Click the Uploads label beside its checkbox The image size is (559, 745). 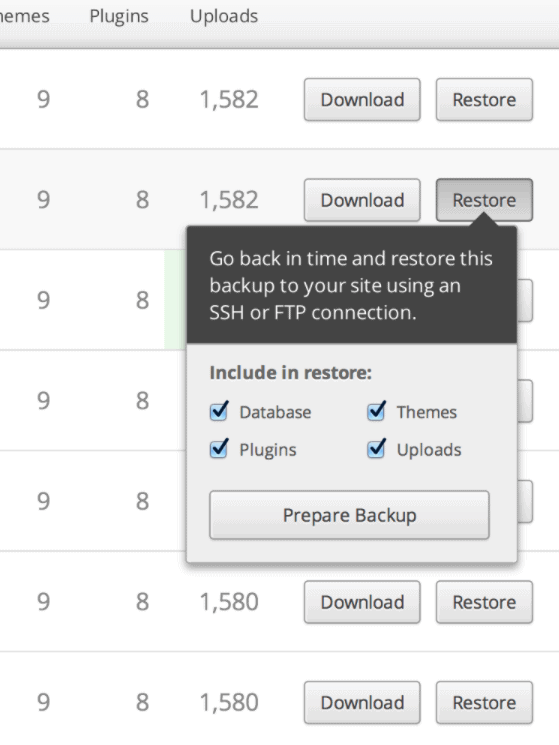tap(429, 450)
